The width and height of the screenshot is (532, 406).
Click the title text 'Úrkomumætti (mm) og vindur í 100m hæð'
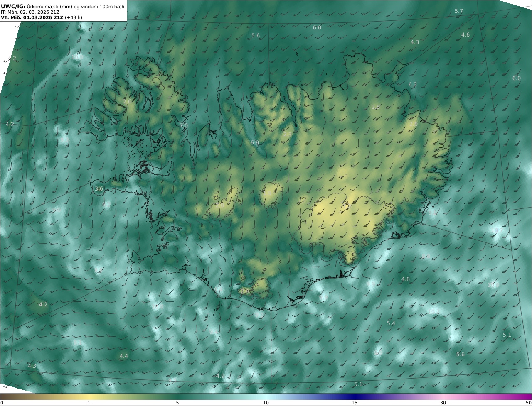pos(76,6)
